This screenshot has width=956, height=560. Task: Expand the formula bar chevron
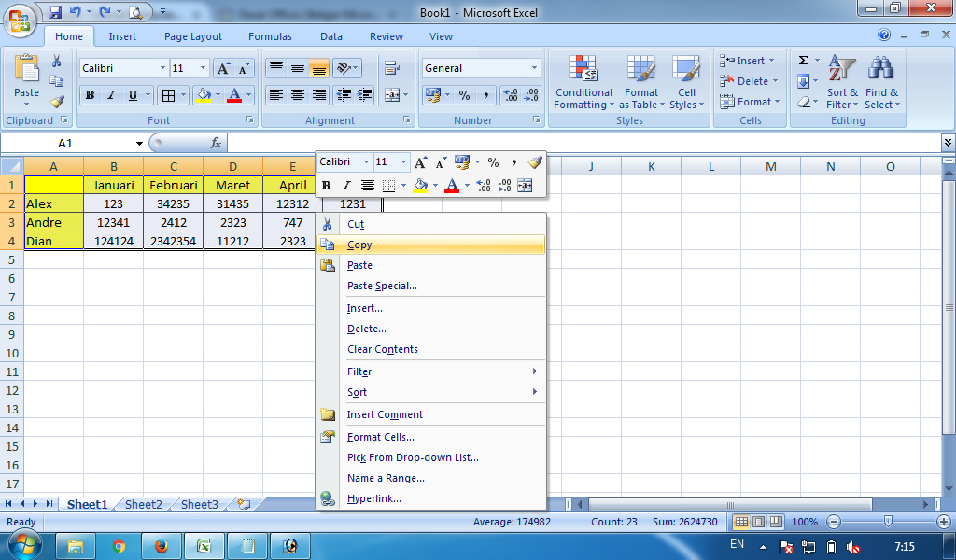coord(949,143)
